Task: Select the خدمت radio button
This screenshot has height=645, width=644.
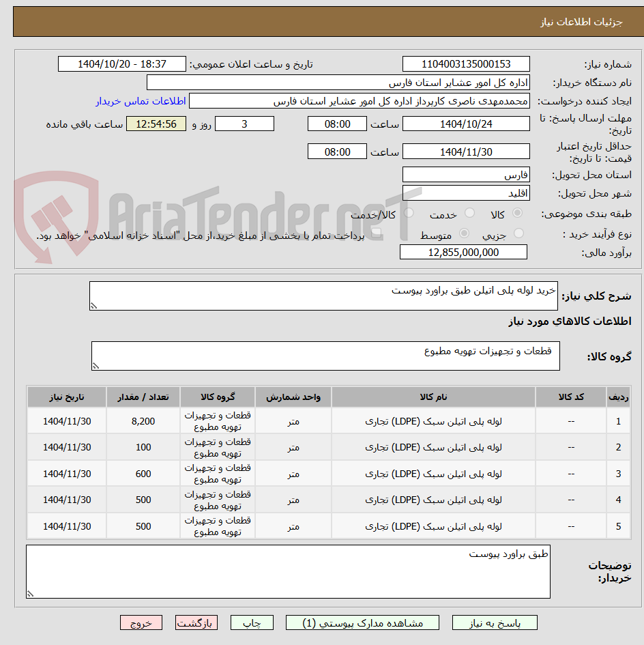Action: [x=469, y=213]
